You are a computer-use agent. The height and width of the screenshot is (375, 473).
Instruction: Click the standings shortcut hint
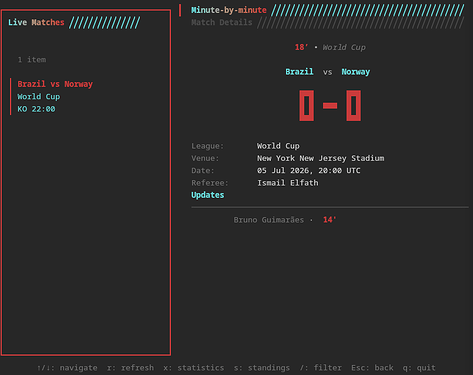click(x=262, y=368)
